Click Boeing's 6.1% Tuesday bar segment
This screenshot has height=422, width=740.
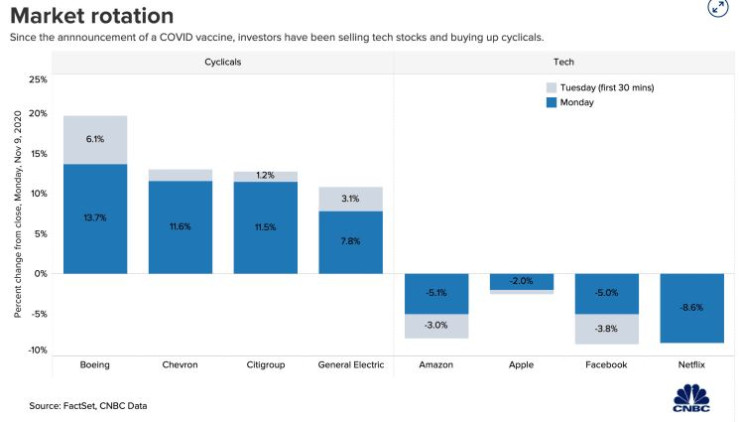[95, 140]
